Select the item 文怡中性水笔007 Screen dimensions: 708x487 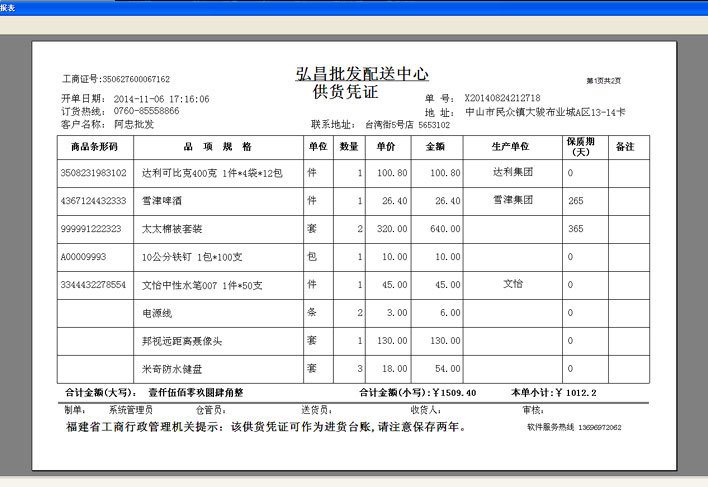pyautogui.click(x=202, y=285)
